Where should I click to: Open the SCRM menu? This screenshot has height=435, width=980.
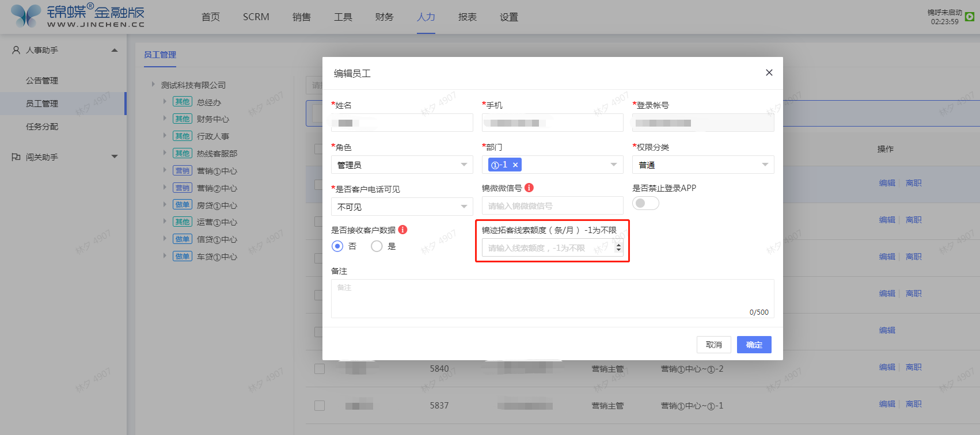pyautogui.click(x=256, y=17)
